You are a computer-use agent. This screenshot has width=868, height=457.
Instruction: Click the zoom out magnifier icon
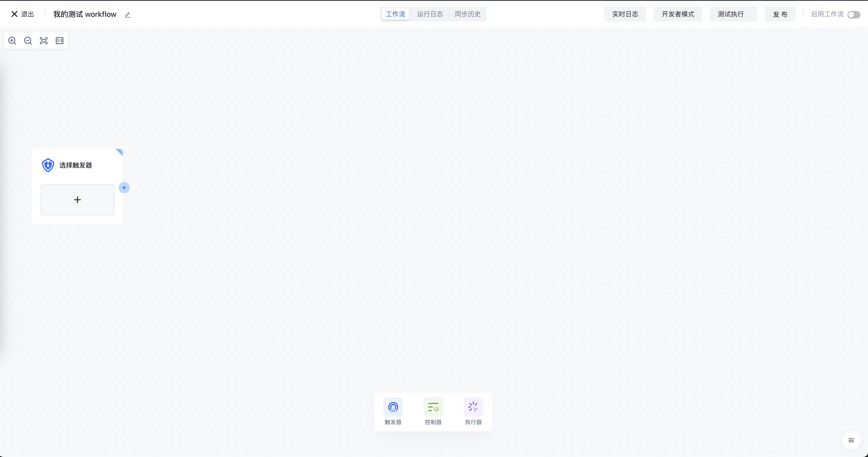pos(28,41)
